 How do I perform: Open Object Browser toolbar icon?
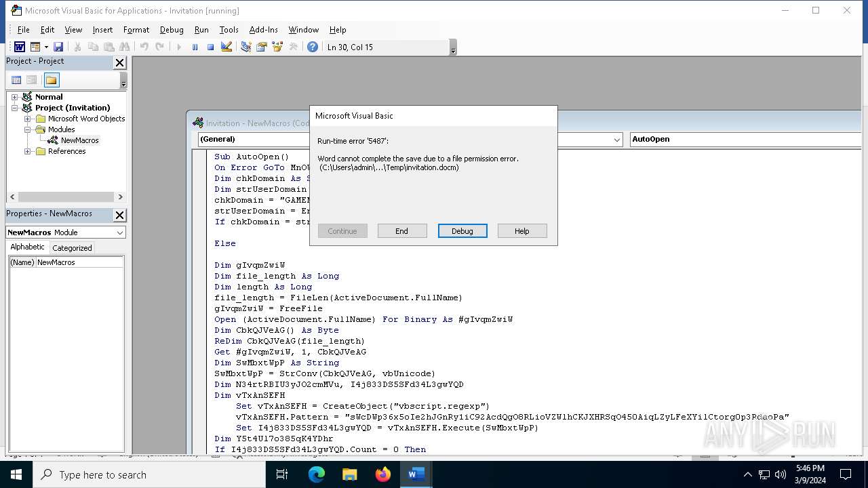click(277, 47)
